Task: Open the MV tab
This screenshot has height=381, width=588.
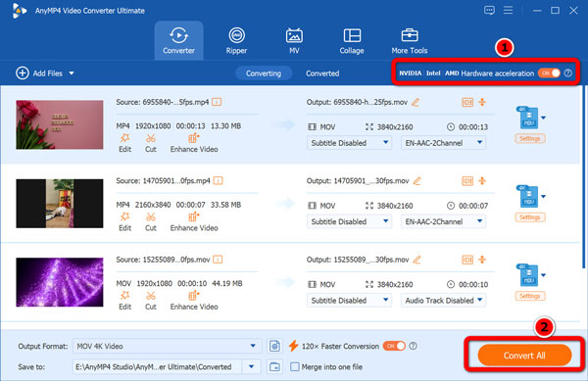Action: tap(294, 40)
